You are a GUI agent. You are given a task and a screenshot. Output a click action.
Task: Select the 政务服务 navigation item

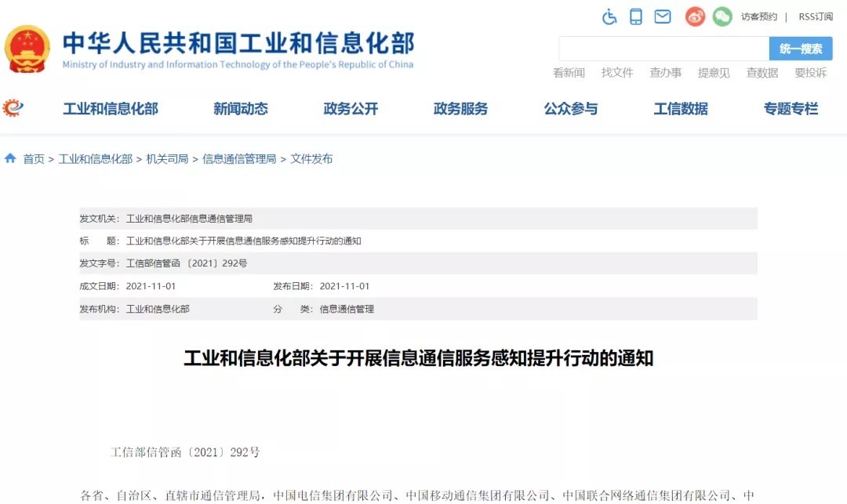(x=460, y=109)
